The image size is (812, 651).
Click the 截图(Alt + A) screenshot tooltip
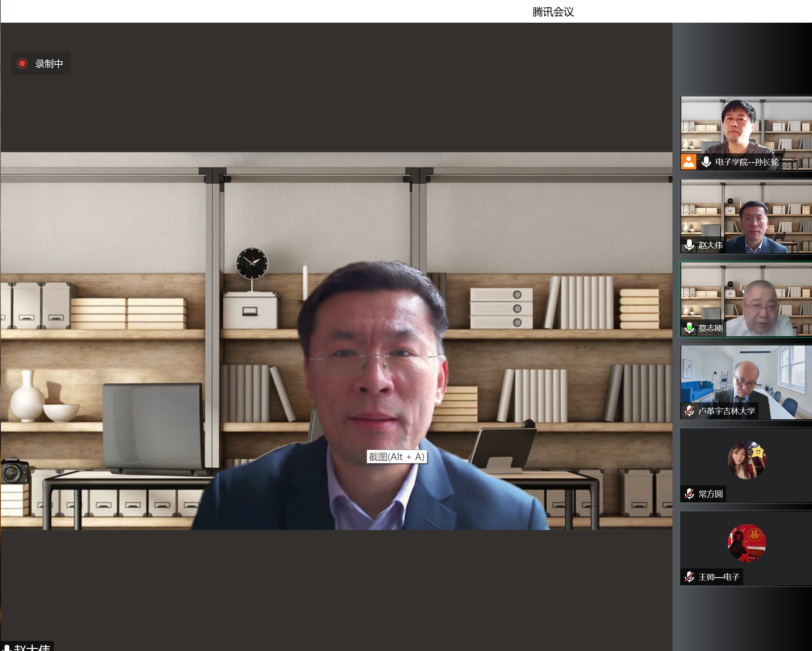point(397,457)
